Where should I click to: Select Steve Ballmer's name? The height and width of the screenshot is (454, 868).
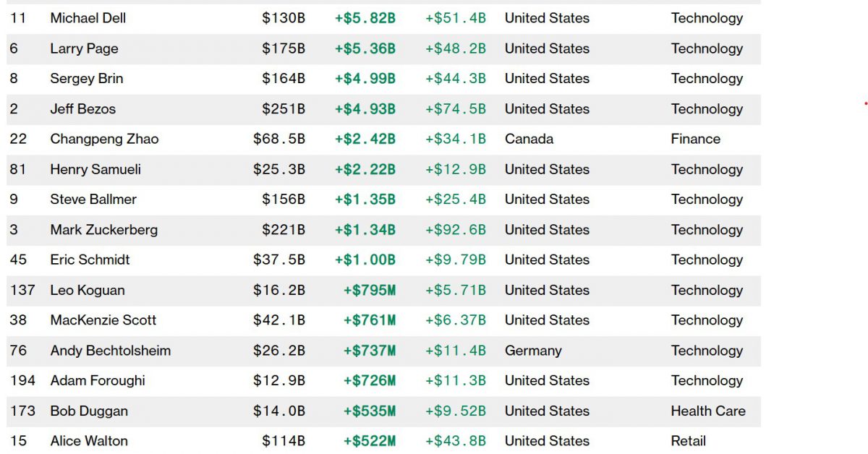coord(93,200)
